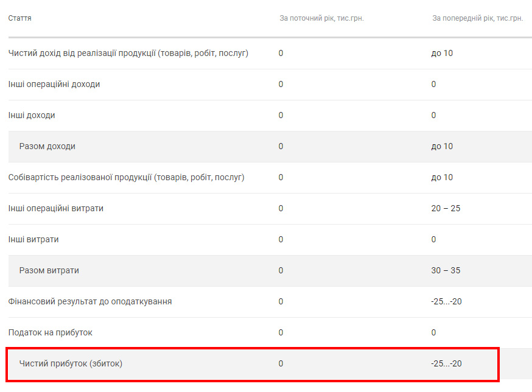The width and height of the screenshot is (532, 392).
Task: Select the highlighted 'Чистий прибуток (збиток)' row
Action: point(71,363)
